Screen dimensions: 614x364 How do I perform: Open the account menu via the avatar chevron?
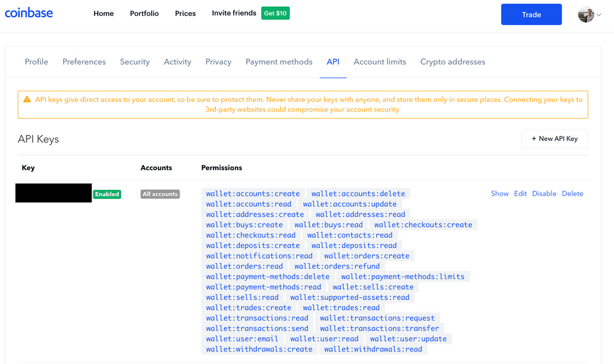point(597,14)
